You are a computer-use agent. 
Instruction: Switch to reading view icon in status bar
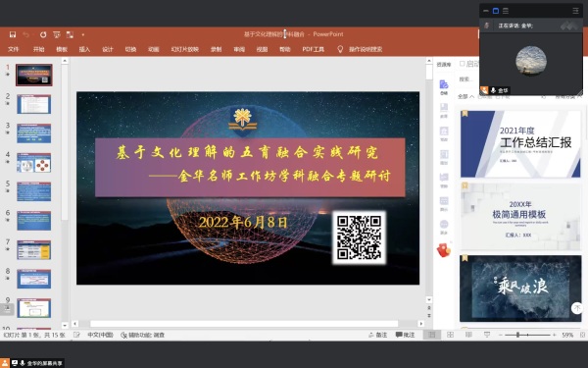click(x=468, y=335)
